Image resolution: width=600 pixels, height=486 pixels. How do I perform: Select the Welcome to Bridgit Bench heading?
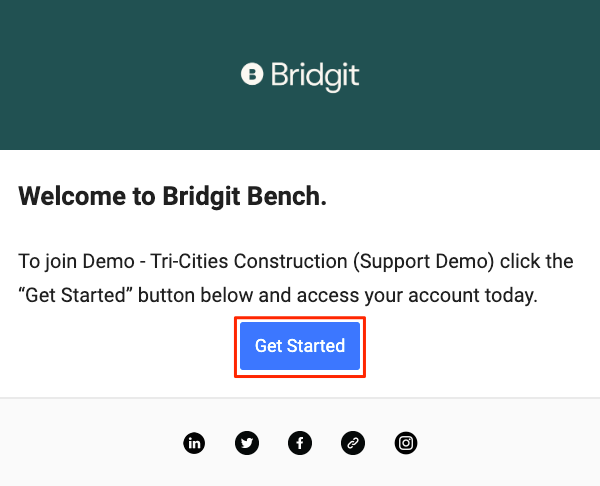pos(172,196)
